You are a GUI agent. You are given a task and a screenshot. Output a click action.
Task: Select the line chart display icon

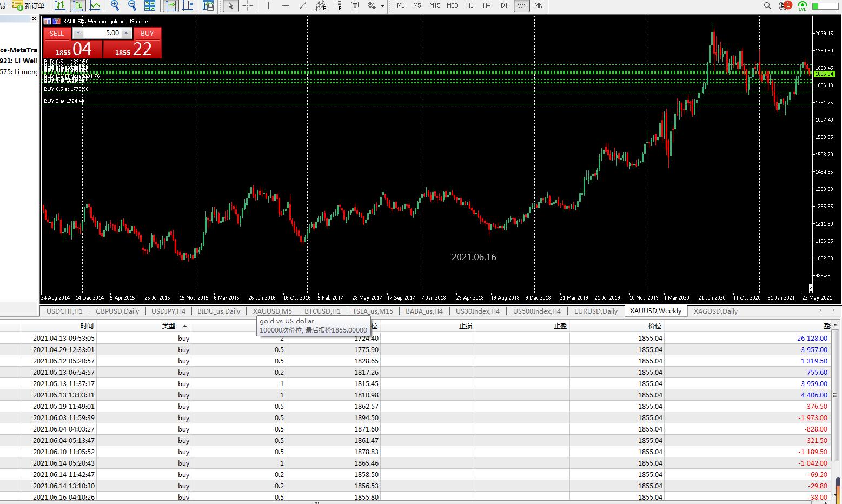[x=95, y=6]
